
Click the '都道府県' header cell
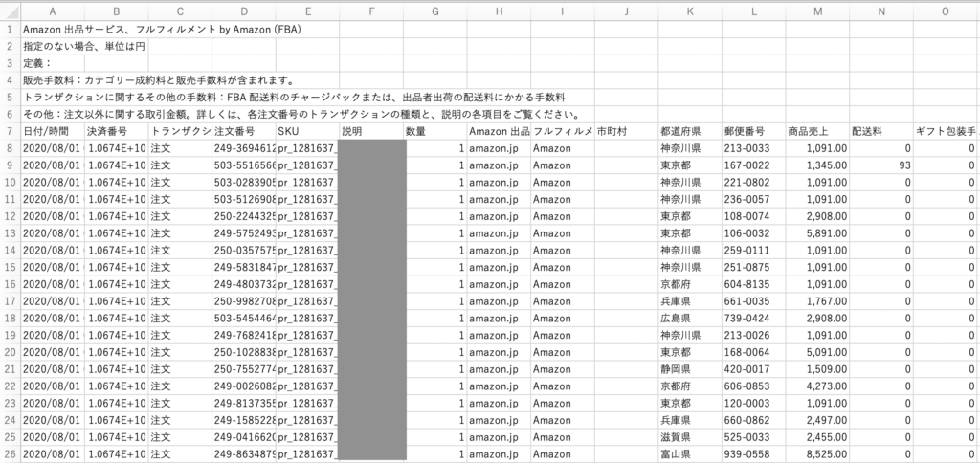click(690, 131)
